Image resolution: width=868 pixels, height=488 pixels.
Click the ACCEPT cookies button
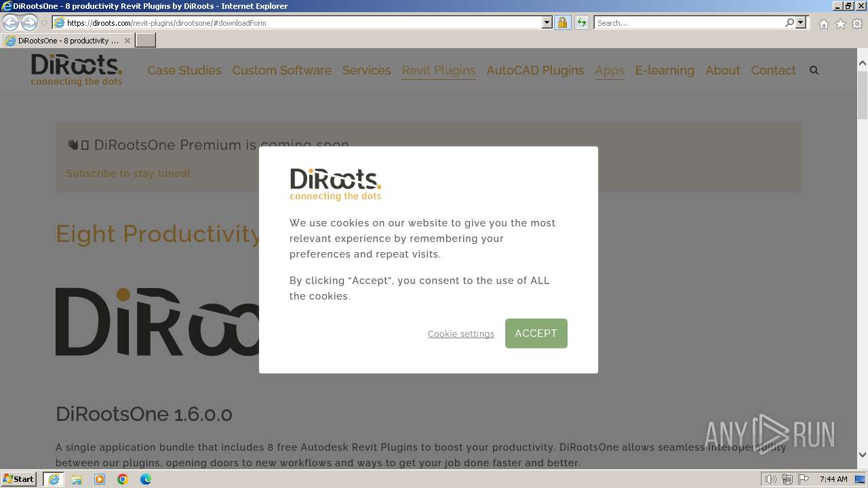pyautogui.click(x=536, y=333)
